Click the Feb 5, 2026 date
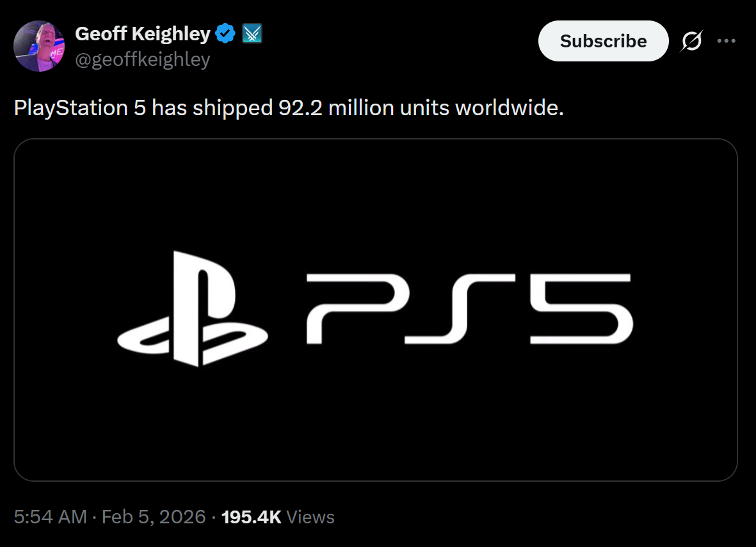756x547 pixels. tap(154, 517)
